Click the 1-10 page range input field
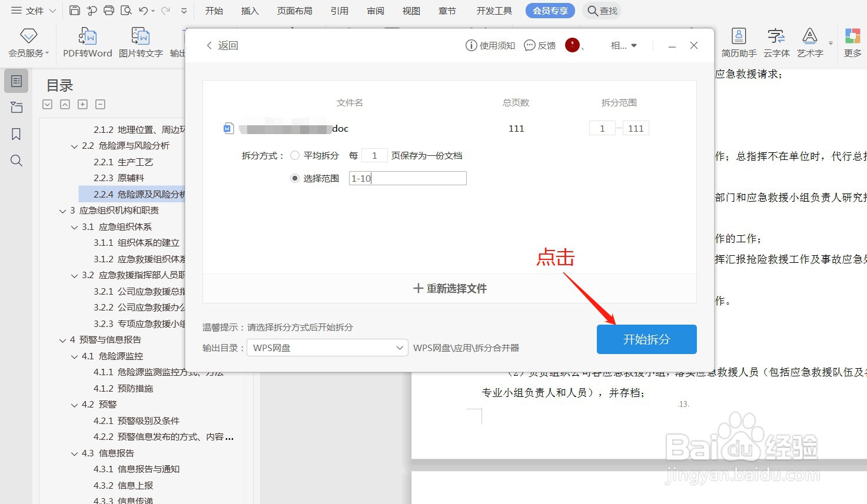Screen dimensions: 867x504 [407, 178]
